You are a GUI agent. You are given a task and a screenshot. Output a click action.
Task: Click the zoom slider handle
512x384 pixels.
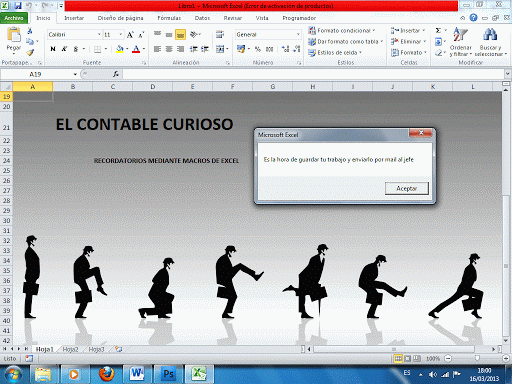coord(477,358)
